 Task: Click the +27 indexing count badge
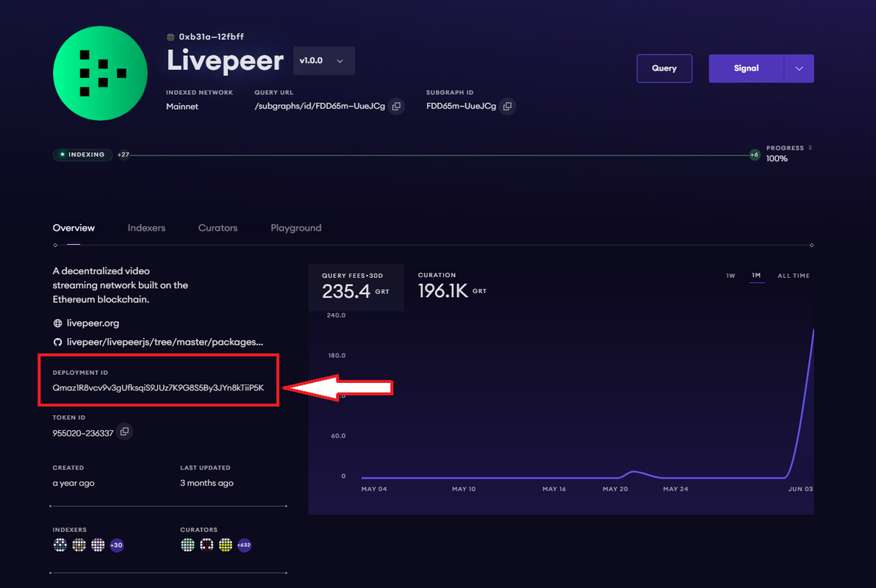(123, 155)
